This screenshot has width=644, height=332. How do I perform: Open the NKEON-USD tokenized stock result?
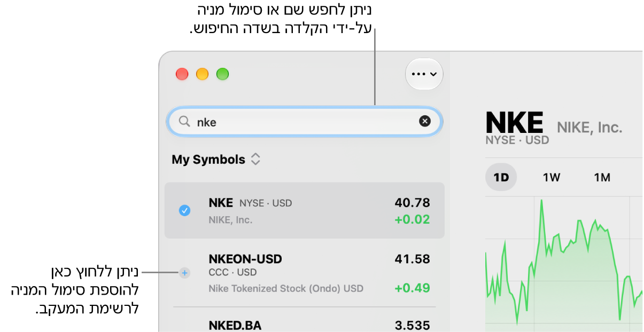(305, 273)
